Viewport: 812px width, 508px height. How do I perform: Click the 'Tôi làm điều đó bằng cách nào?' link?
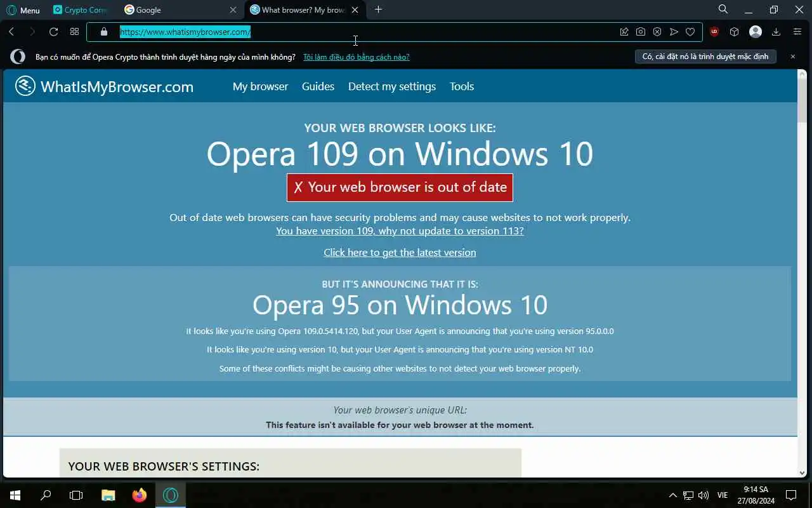tap(356, 57)
